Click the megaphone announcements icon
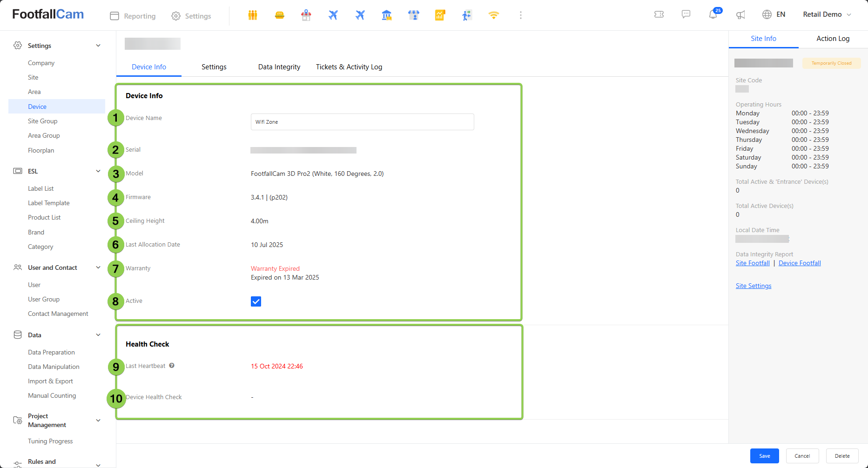 pyautogui.click(x=740, y=15)
